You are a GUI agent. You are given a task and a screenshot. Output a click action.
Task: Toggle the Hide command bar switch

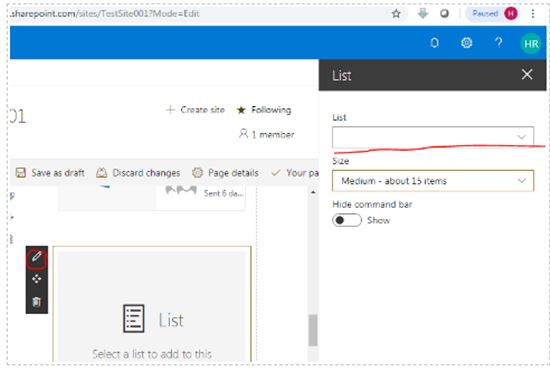click(347, 220)
